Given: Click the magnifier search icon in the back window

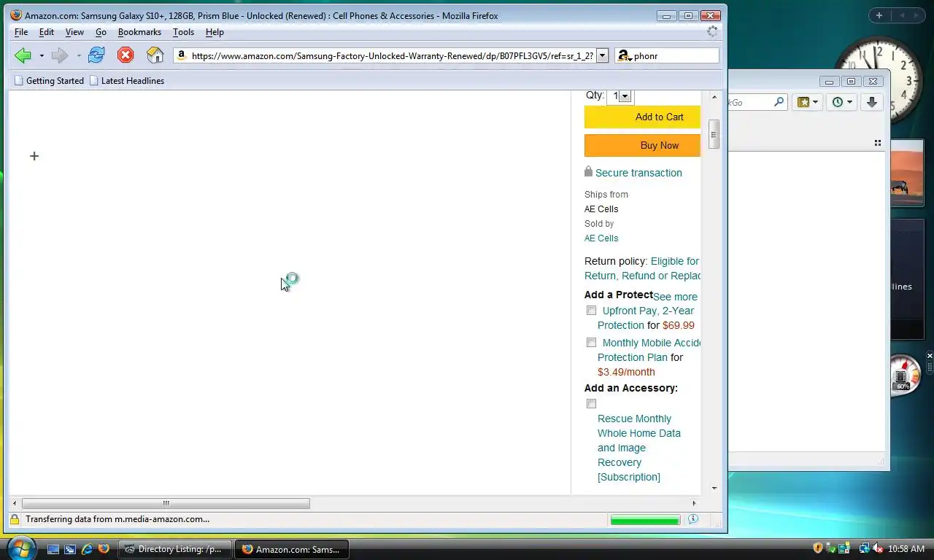Looking at the screenshot, I should click(x=779, y=102).
